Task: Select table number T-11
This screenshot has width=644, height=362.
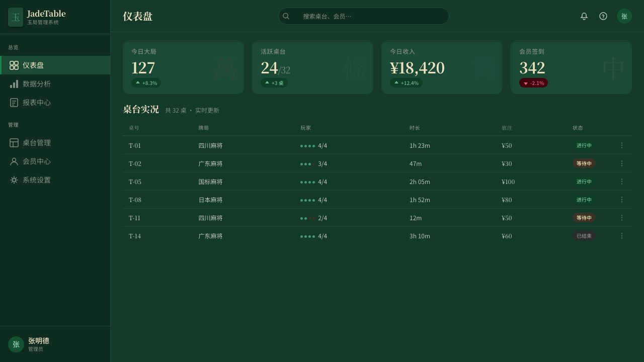Action: [134, 218]
